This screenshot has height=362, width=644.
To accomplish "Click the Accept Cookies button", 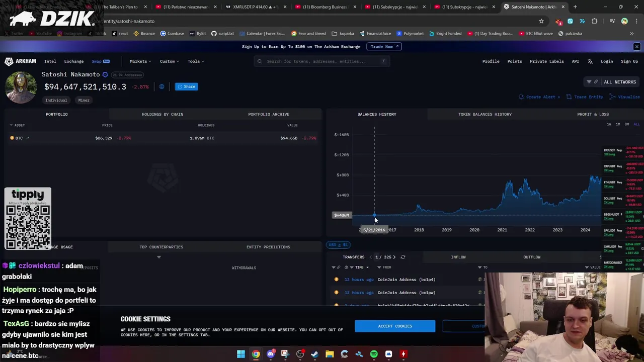I will tap(395, 326).
